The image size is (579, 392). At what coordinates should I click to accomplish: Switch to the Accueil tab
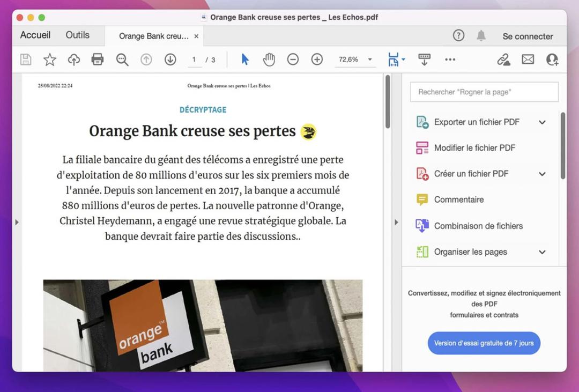pyautogui.click(x=35, y=35)
